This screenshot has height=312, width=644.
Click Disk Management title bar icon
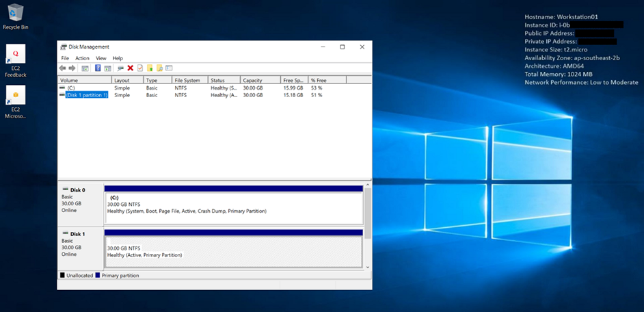(x=64, y=47)
